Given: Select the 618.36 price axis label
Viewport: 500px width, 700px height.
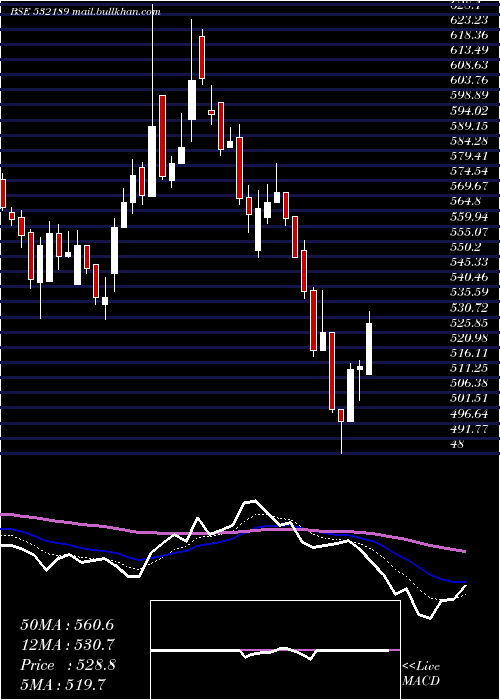Looking at the screenshot, I should tap(469, 34).
